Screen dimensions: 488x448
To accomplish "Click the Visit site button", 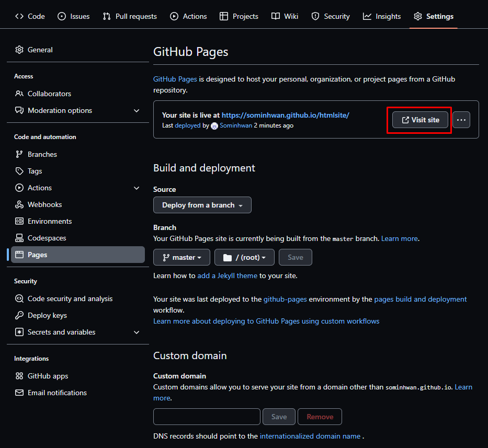I will point(420,120).
